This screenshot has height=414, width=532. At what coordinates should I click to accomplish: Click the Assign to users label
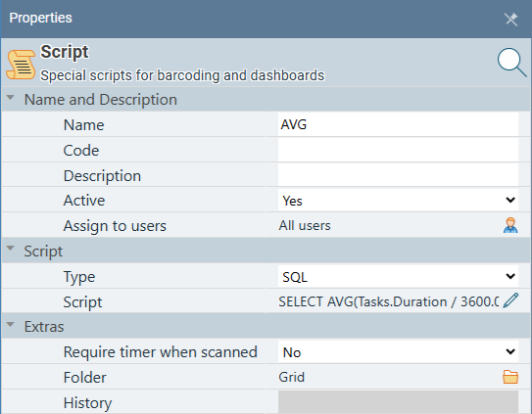115,226
